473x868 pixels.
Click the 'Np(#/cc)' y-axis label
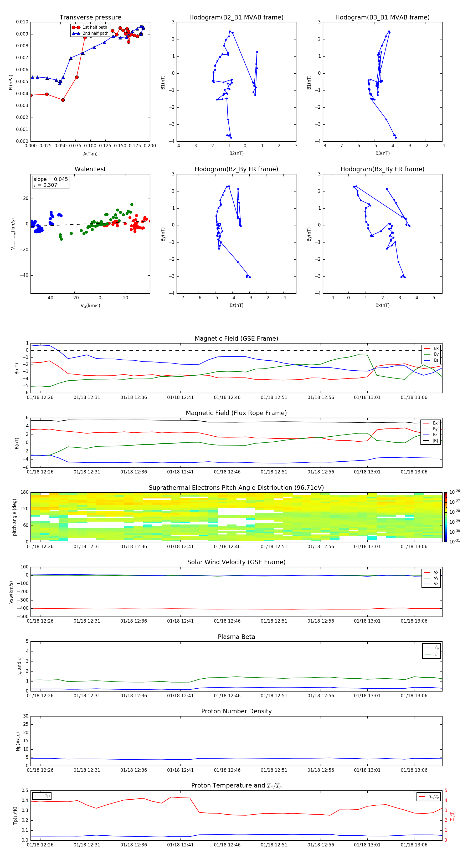pyautogui.click(x=18, y=741)
